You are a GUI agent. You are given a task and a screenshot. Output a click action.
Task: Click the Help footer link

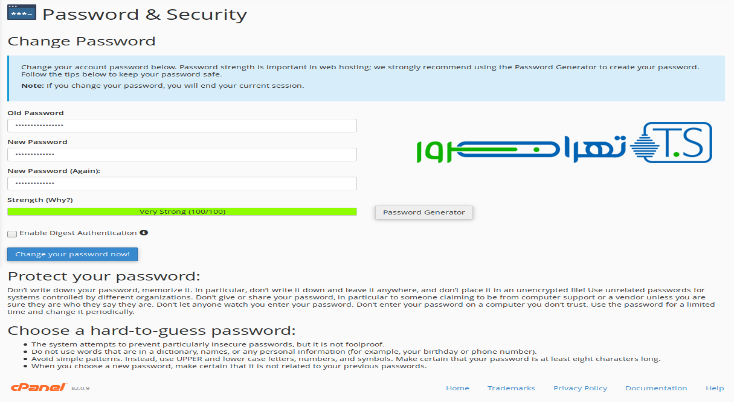[x=714, y=387]
